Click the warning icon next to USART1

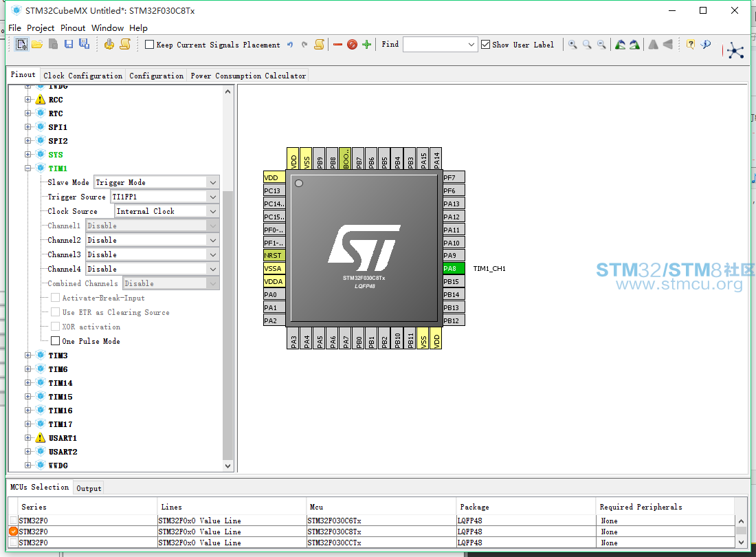point(41,438)
